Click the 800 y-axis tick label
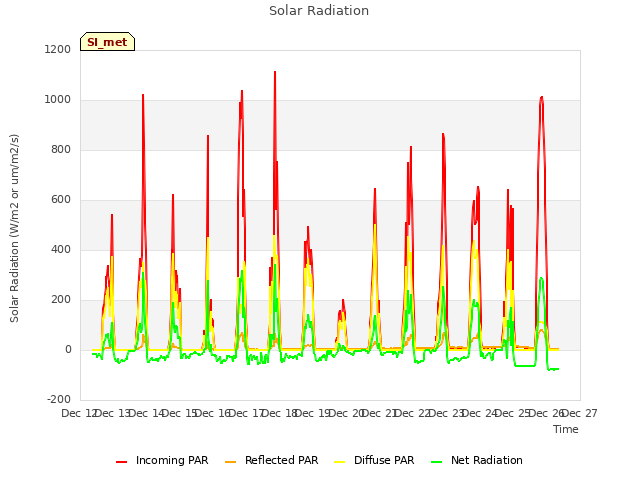 point(61,149)
